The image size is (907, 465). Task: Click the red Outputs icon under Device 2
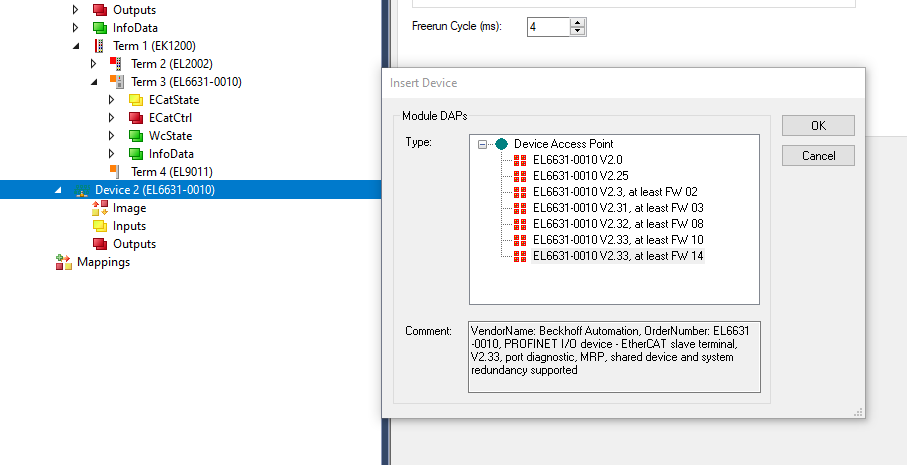(100, 244)
